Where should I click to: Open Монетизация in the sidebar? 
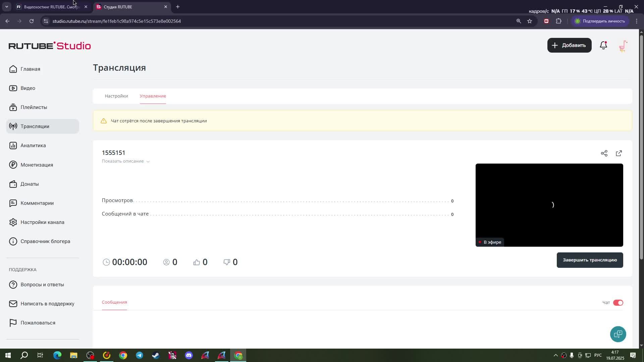(43, 165)
